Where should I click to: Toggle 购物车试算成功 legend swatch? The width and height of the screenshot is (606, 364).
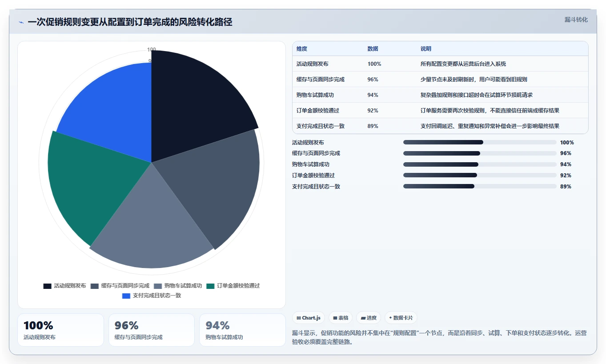point(158,286)
